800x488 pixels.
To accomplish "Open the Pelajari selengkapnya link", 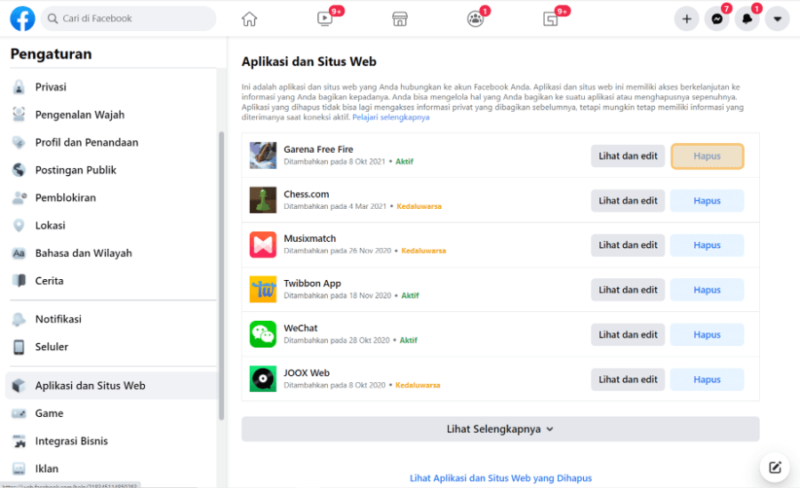I will pyautogui.click(x=391, y=117).
